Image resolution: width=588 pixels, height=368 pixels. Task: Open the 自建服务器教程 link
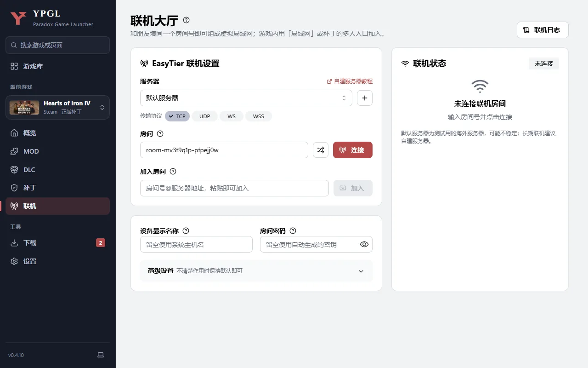tap(350, 81)
